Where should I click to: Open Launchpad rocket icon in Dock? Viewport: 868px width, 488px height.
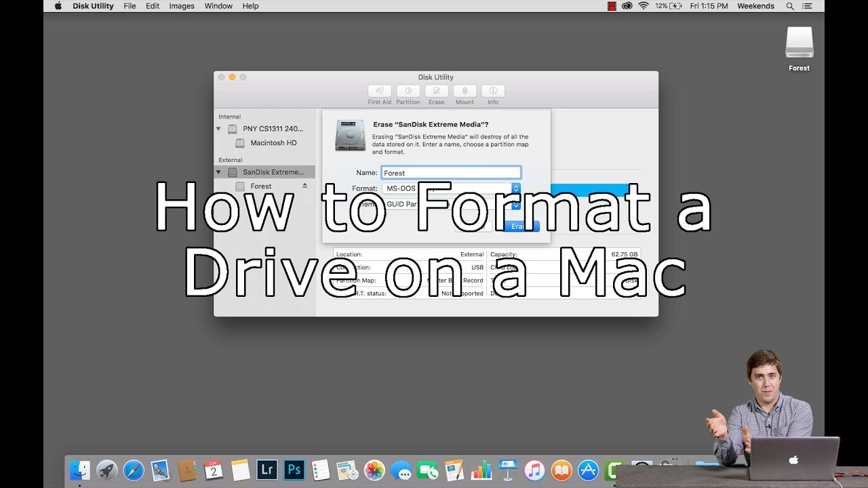106,470
